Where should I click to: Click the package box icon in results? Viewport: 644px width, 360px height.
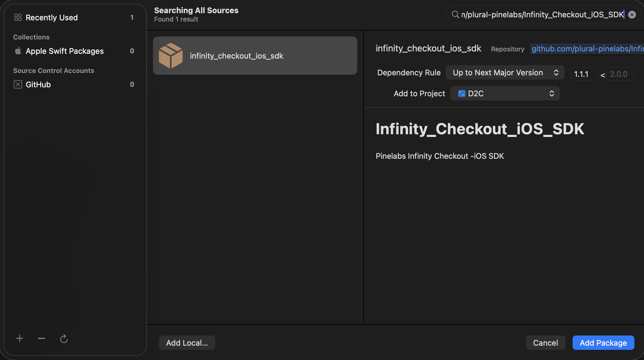click(171, 56)
